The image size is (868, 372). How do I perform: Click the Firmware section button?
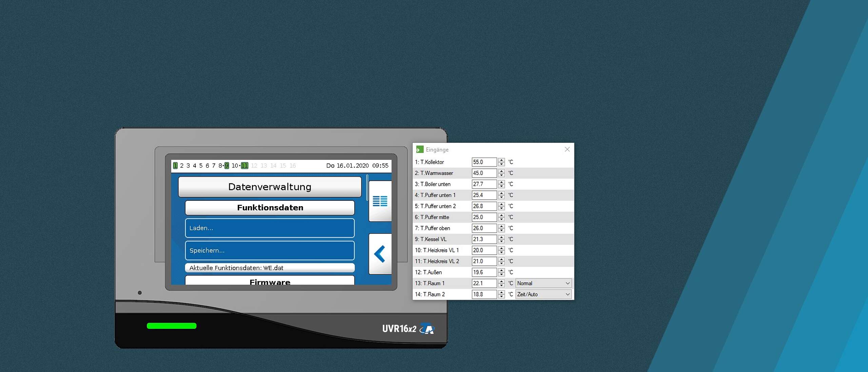(x=270, y=281)
